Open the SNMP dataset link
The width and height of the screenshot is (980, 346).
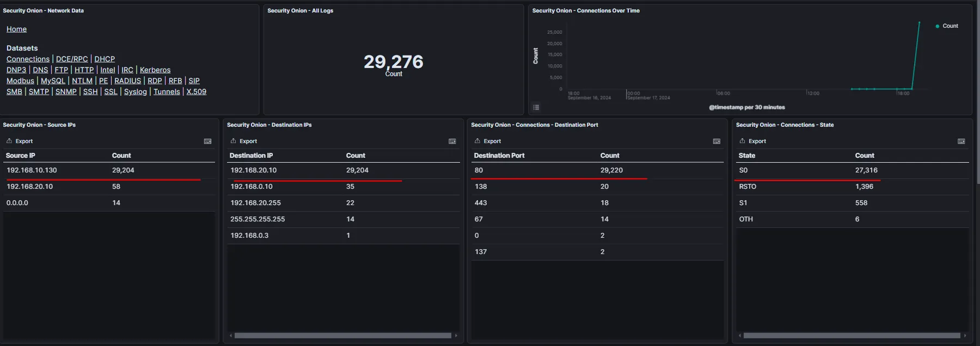pos(66,92)
